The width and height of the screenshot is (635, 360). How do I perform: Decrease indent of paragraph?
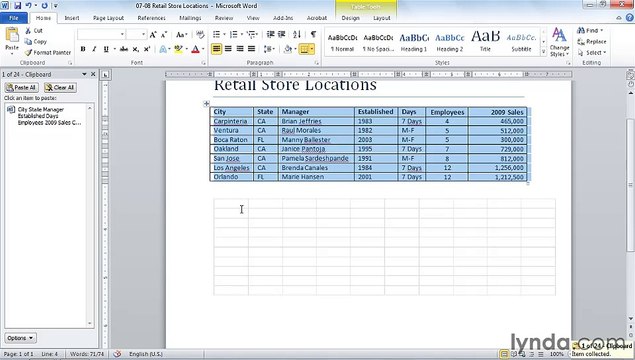(x=270, y=34)
